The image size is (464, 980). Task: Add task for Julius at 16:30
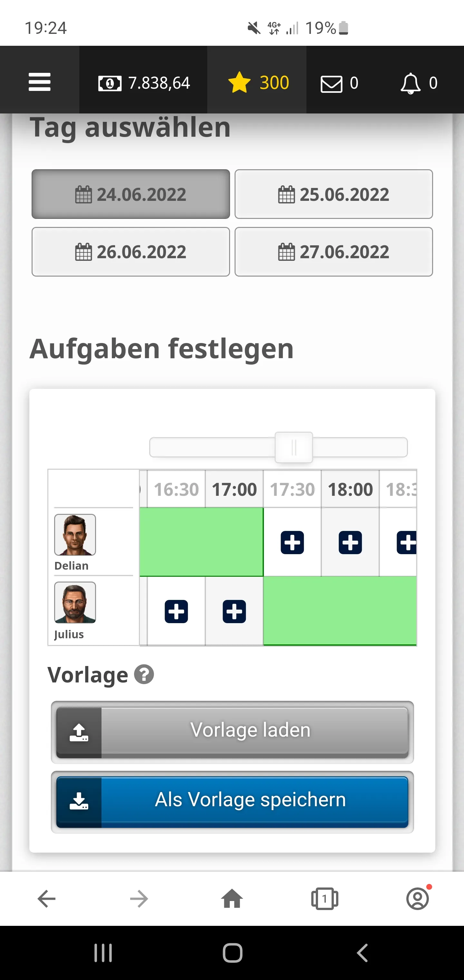(x=176, y=611)
